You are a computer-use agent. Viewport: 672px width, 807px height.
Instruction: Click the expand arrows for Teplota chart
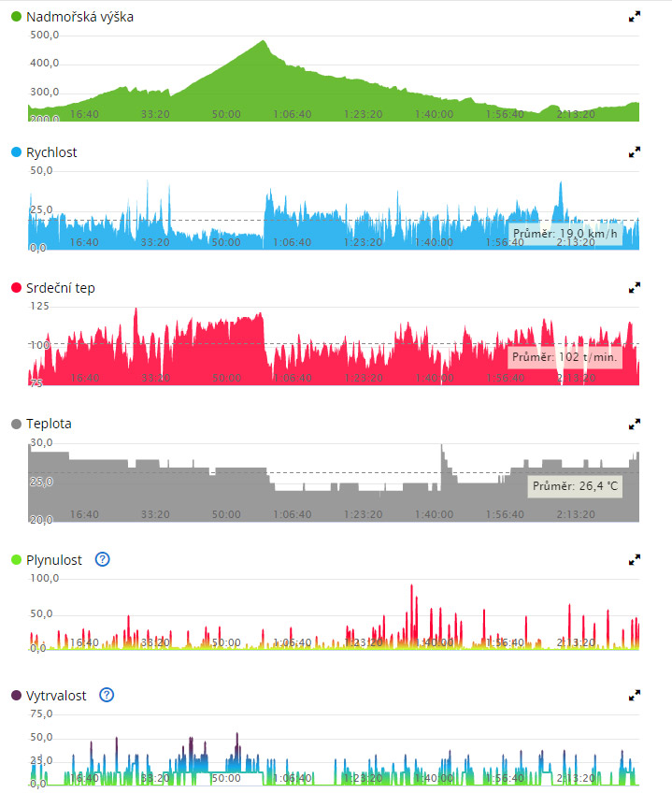(x=634, y=424)
